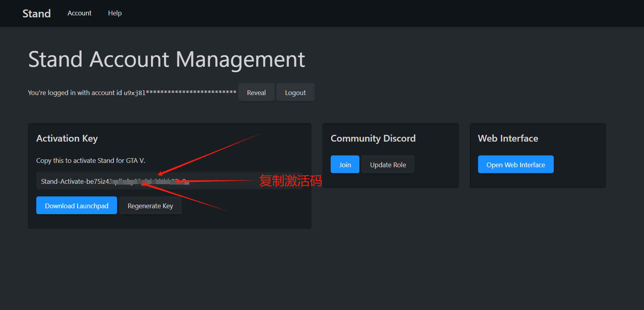644x310 pixels.
Task: Open the Stand home logo link
Action: coord(37,13)
